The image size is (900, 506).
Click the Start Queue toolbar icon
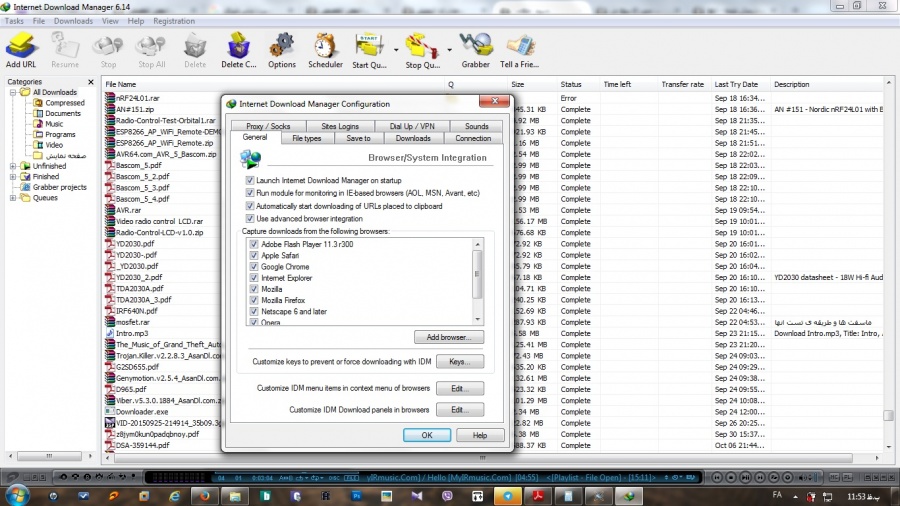369,50
